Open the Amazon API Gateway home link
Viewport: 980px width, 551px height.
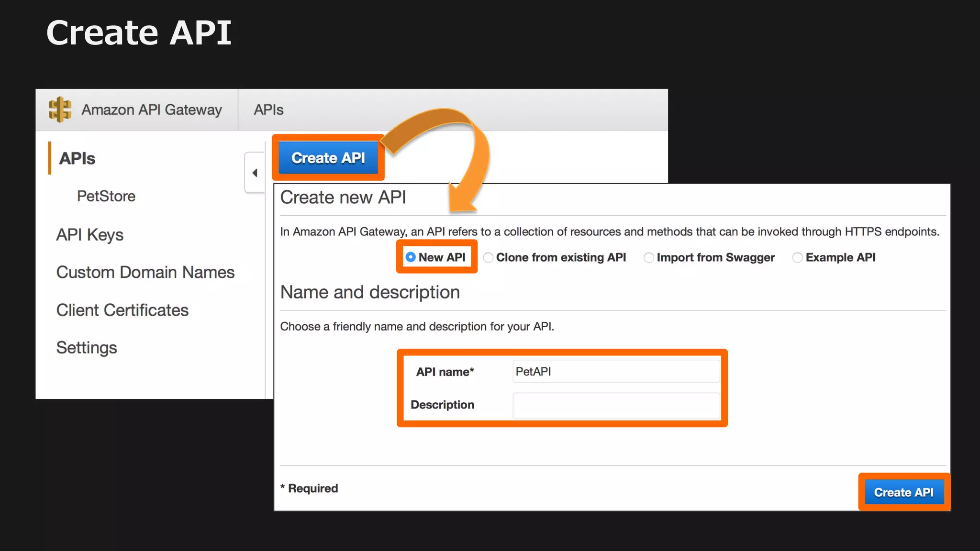(152, 110)
